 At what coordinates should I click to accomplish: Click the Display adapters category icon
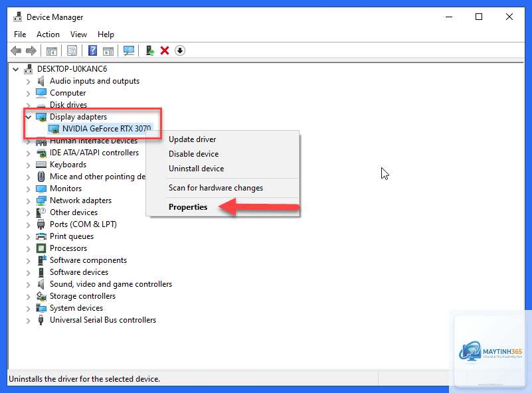[x=41, y=117]
